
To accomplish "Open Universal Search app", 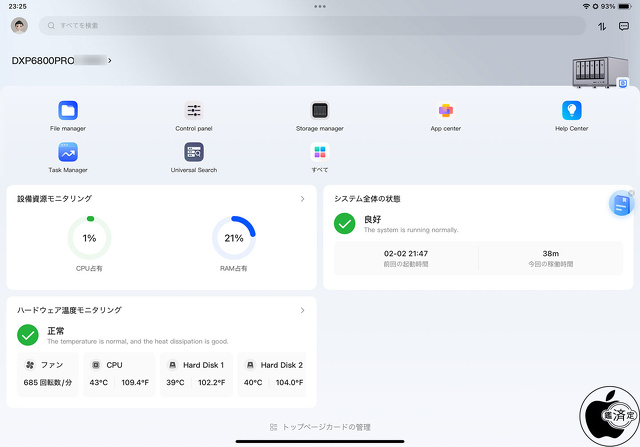I will tap(194, 153).
